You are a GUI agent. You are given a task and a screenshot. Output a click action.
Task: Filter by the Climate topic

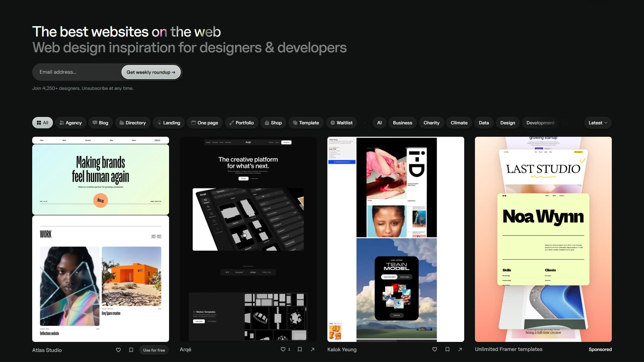pyautogui.click(x=459, y=123)
